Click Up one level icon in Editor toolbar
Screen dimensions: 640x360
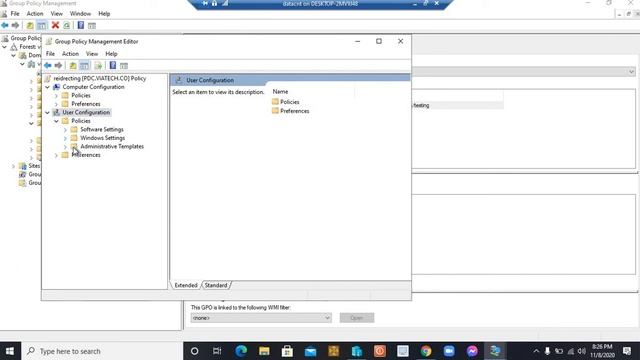tap(73, 65)
